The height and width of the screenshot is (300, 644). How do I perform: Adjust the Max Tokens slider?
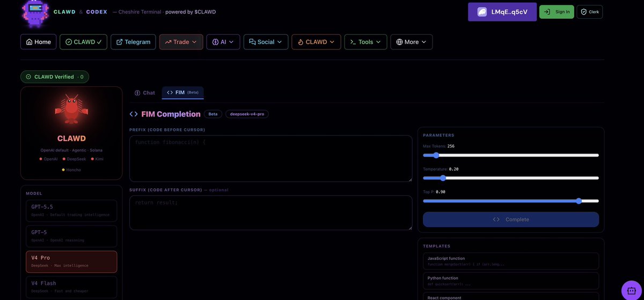[x=511, y=155]
